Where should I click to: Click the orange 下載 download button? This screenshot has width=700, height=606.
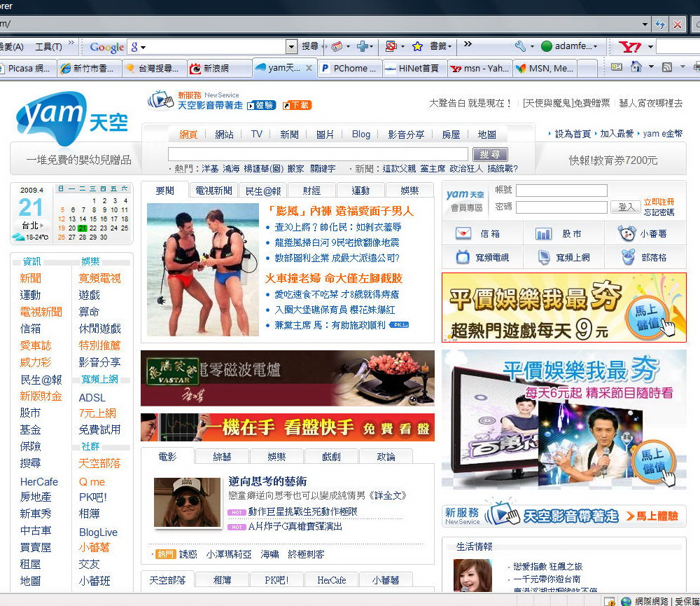[297, 106]
